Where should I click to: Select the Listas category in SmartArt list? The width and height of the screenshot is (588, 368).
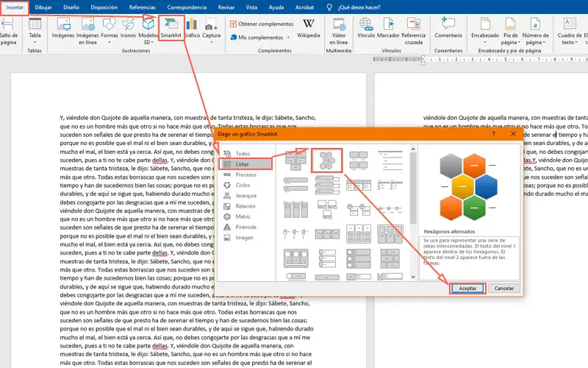(x=244, y=164)
